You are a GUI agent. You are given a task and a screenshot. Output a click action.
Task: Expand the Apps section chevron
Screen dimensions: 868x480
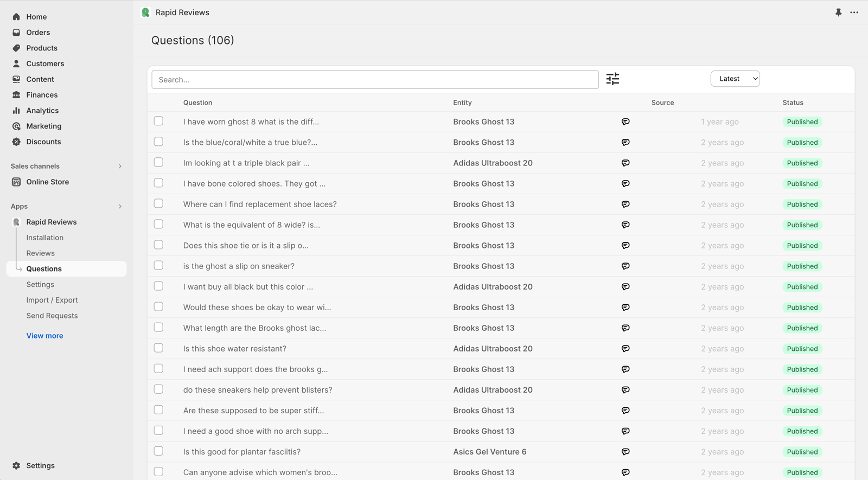tap(120, 207)
